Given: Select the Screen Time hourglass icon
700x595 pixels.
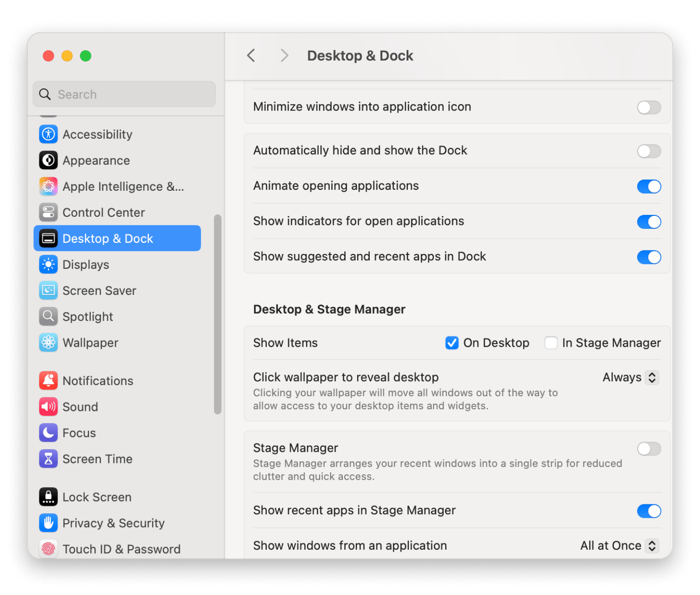Looking at the screenshot, I should tap(48, 459).
